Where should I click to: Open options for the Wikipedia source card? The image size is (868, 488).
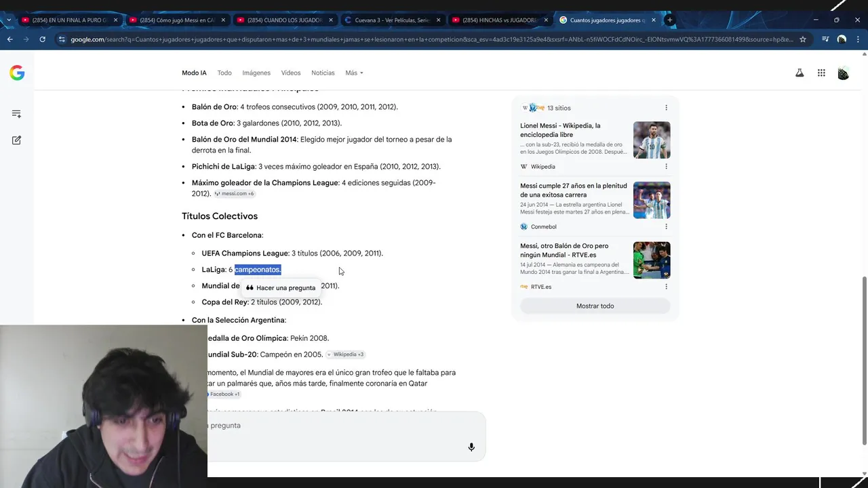tap(666, 167)
